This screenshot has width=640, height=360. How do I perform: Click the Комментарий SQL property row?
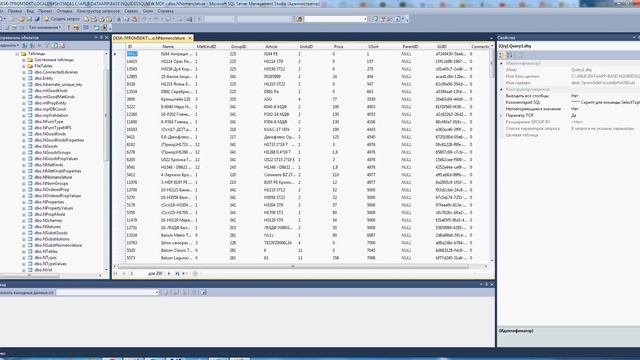pyautogui.click(x=569, y=102)
